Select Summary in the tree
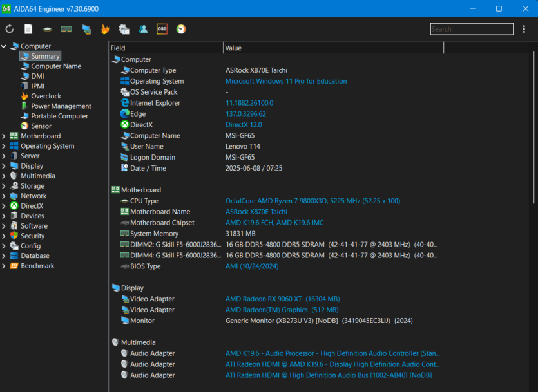The height and width of the screenshot is (392, 538). click(x=40, y=56)
